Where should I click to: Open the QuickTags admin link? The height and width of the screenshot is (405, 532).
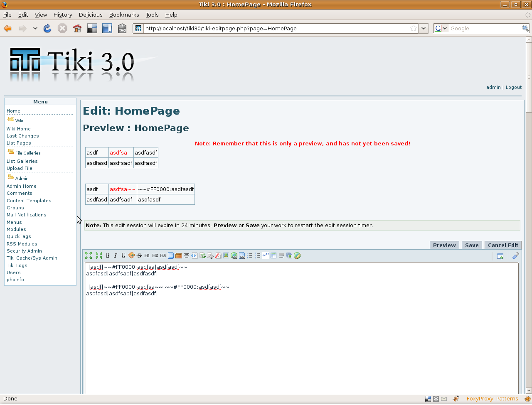click(19, 236)
